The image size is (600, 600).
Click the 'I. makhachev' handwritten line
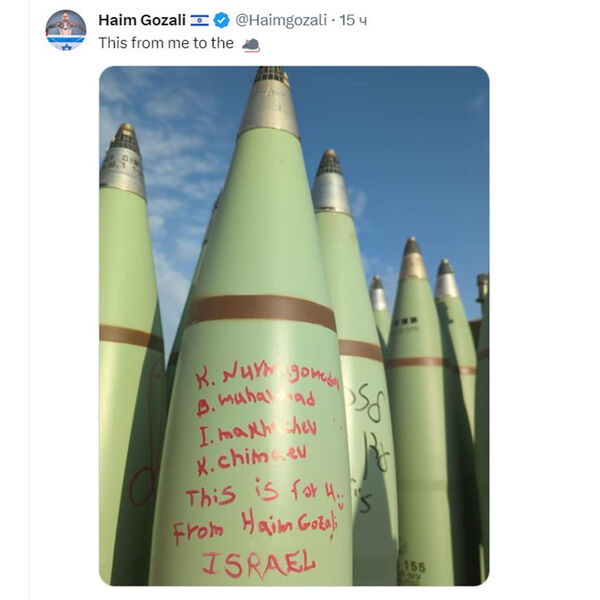258,432
